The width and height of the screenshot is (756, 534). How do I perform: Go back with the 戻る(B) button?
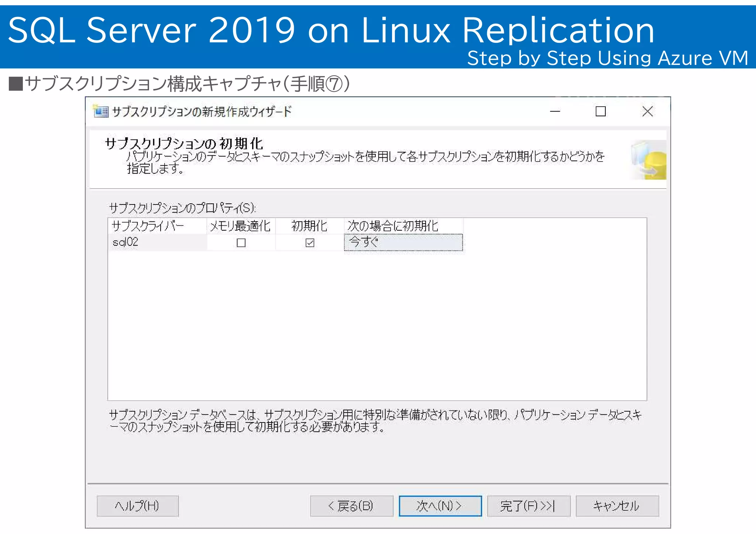click(351, 506)
